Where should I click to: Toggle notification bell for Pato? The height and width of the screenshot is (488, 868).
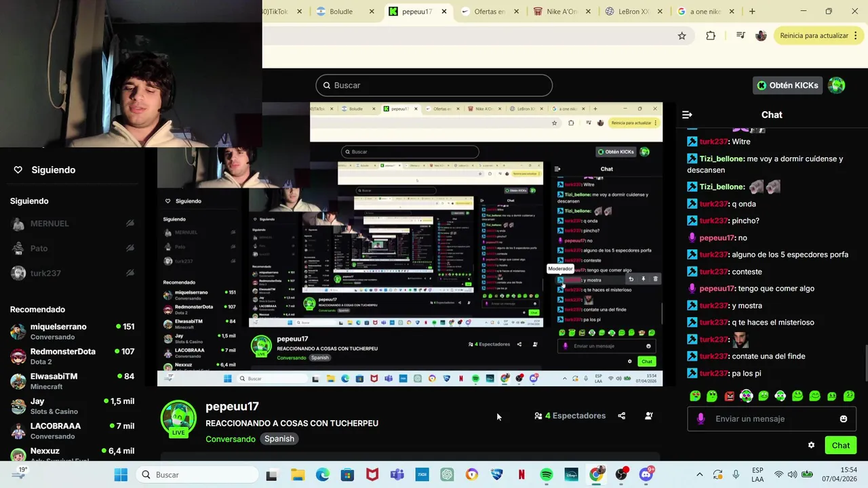point(130,248)
